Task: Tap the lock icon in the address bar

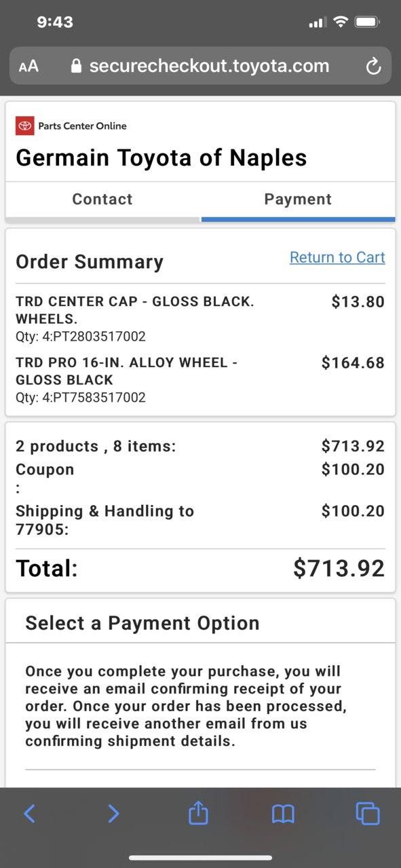Action: pyautogui.click(x=76, y=66)
